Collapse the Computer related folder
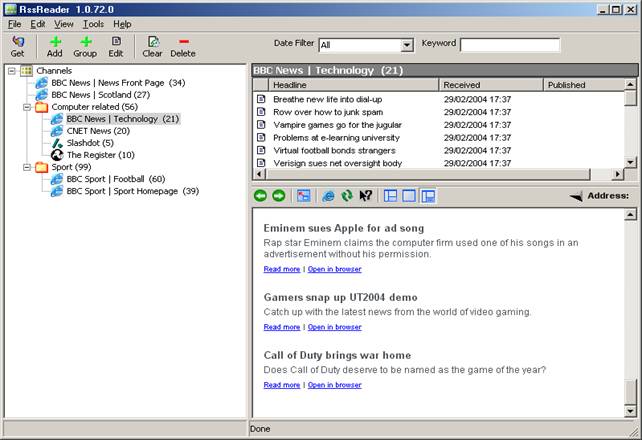Viewport: 642px width, 440px height. tap(27, 107)
